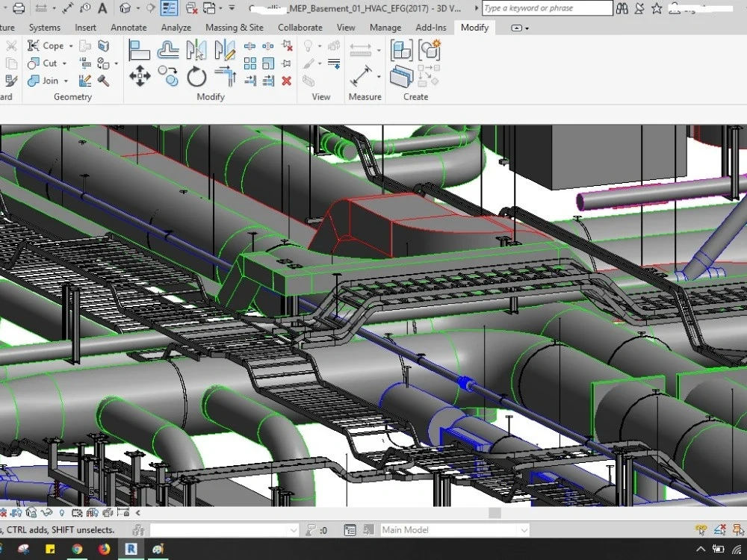747x560 pixels.
Task: Expand the Cut geometry dropdown arrow
Action: pyautogui.click(x=64, y=63)
